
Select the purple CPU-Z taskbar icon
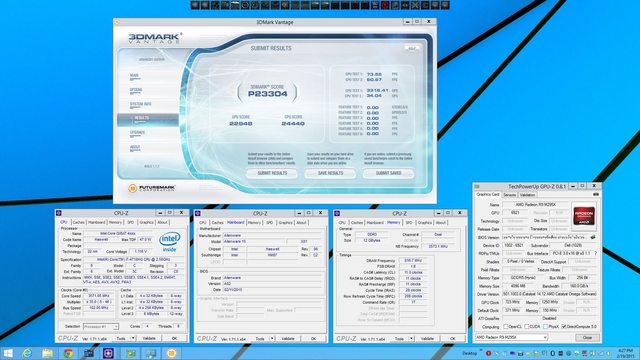point(109,353)
